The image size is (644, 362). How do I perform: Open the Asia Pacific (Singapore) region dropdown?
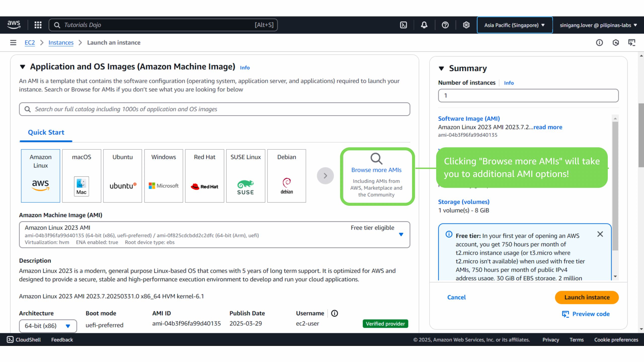pyautogui.click(x=514, y=25)
